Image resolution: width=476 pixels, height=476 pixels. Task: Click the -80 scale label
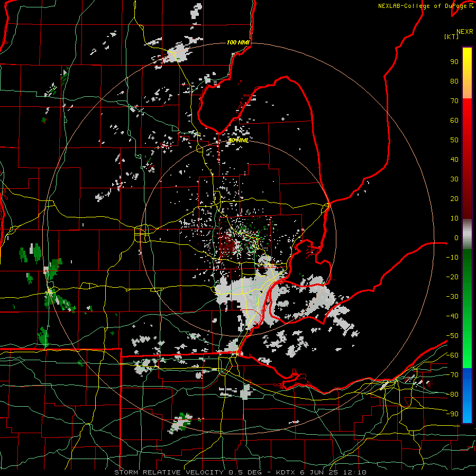click(x=452, y=395)
